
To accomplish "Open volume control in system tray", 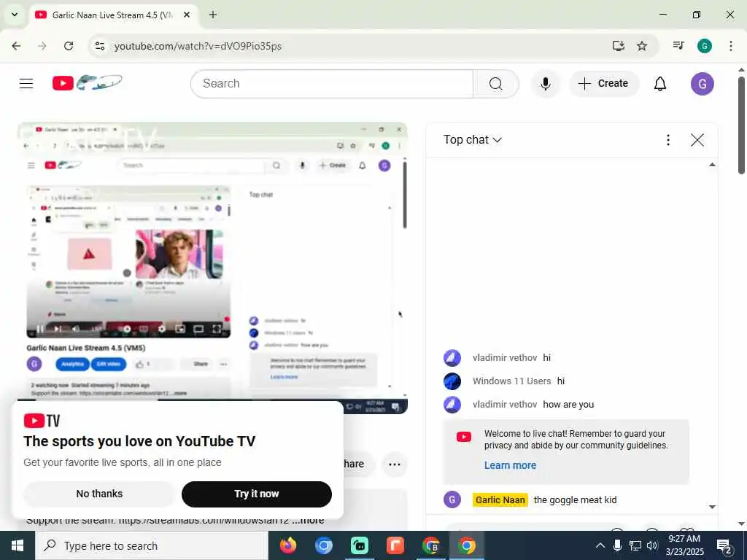I will [652, 545].
